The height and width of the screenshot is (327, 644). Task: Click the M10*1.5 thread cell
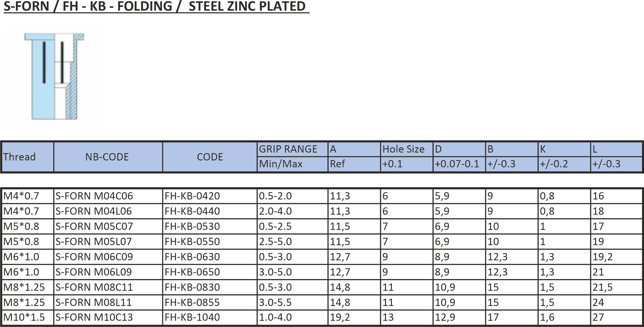click(27, 317)
